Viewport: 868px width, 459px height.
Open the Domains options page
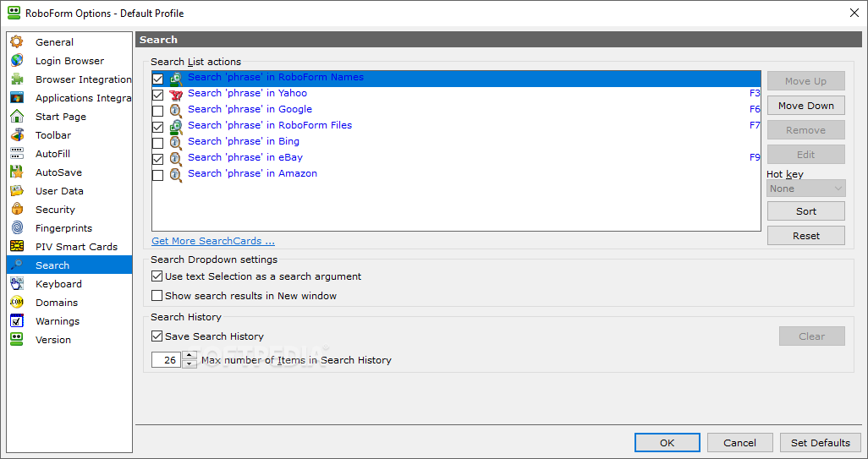point(57,303)
